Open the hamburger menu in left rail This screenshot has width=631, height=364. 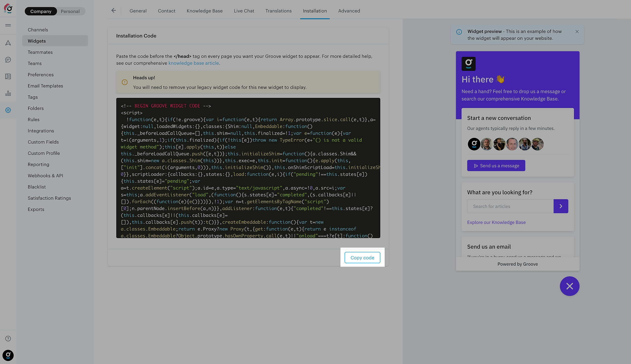coord(8,25)
